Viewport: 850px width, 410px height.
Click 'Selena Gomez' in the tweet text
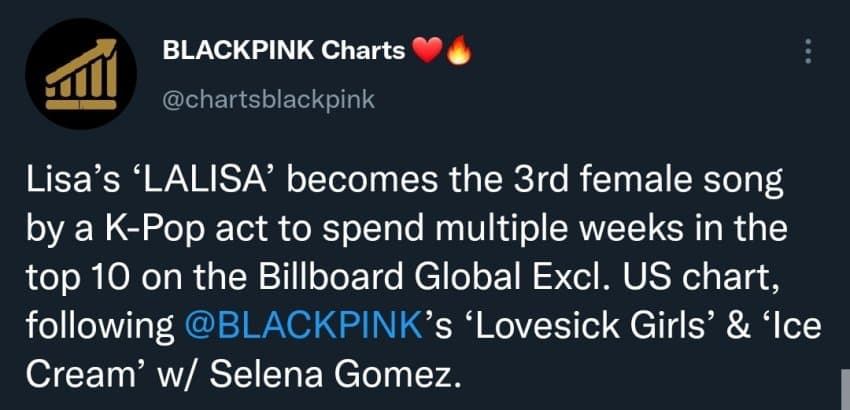point(331,374)
